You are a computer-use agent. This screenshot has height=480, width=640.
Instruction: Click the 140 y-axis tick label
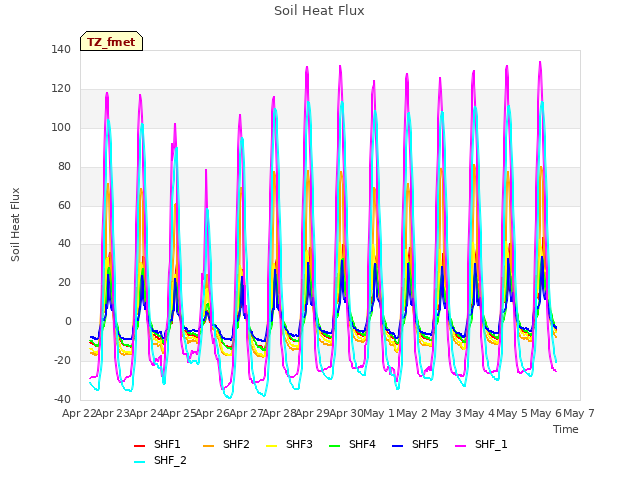point(61,49)
